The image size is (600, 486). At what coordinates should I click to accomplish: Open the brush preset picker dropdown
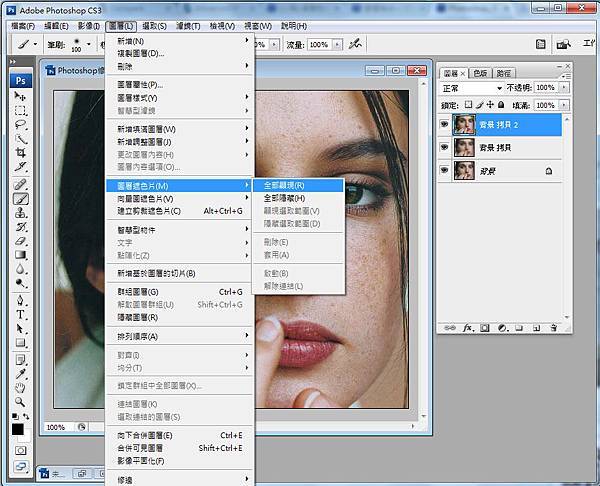(89, 44)
